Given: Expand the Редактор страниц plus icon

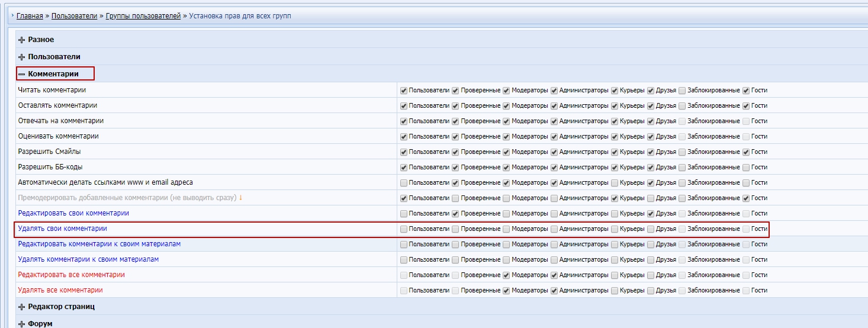Looking at the screenshot, I should pos(22,307).
